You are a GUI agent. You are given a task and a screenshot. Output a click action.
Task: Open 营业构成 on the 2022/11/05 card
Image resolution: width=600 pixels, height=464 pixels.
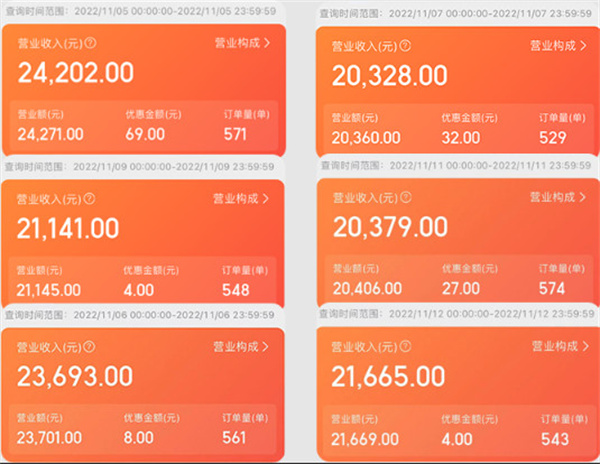[242, 43]
